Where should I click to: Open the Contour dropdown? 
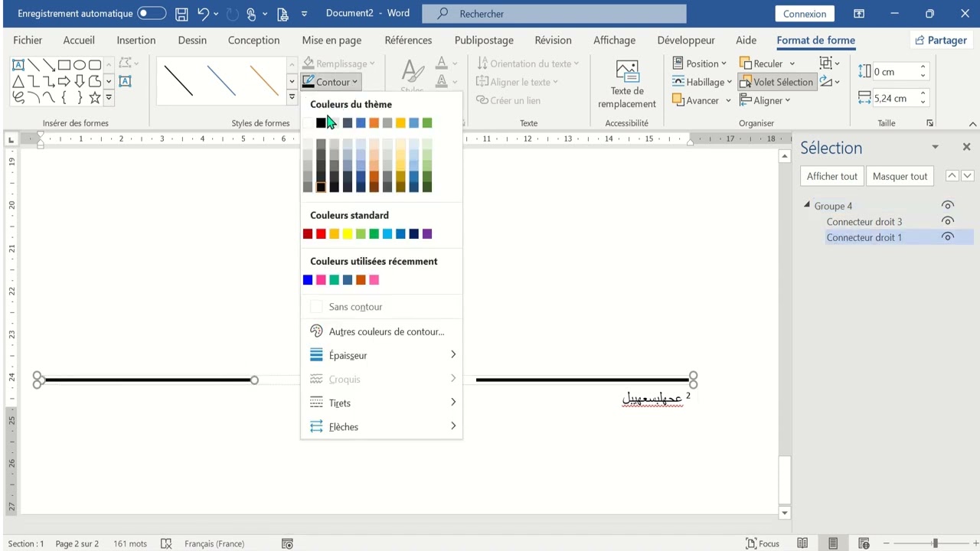[330, 82]
